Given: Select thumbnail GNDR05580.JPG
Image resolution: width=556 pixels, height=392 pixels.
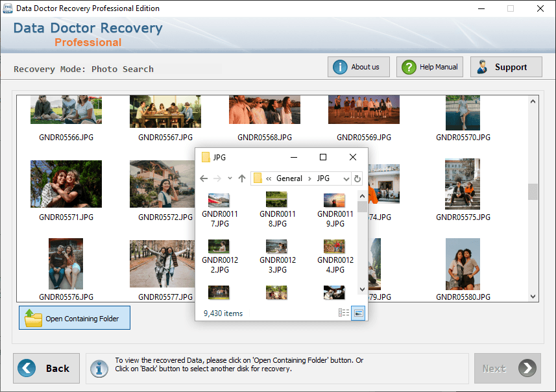Looking at the screenshot, I should pyautogui.click(x=463, y=263).
